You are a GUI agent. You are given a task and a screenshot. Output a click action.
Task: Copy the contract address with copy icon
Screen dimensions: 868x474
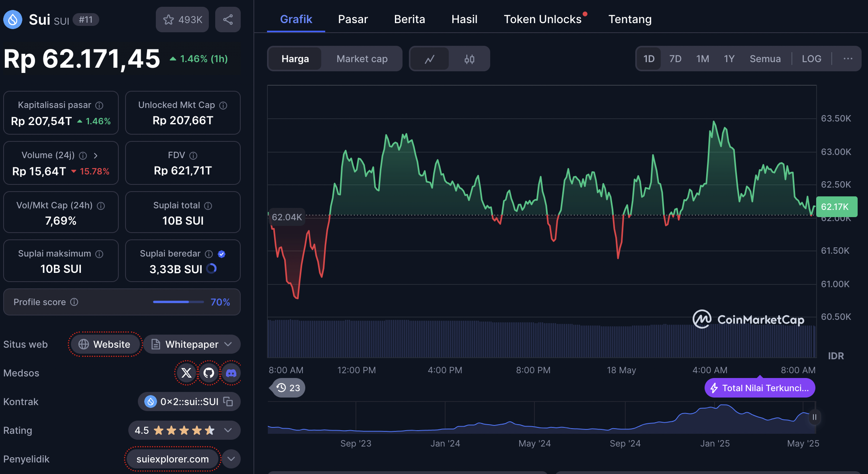pos(228,402)
